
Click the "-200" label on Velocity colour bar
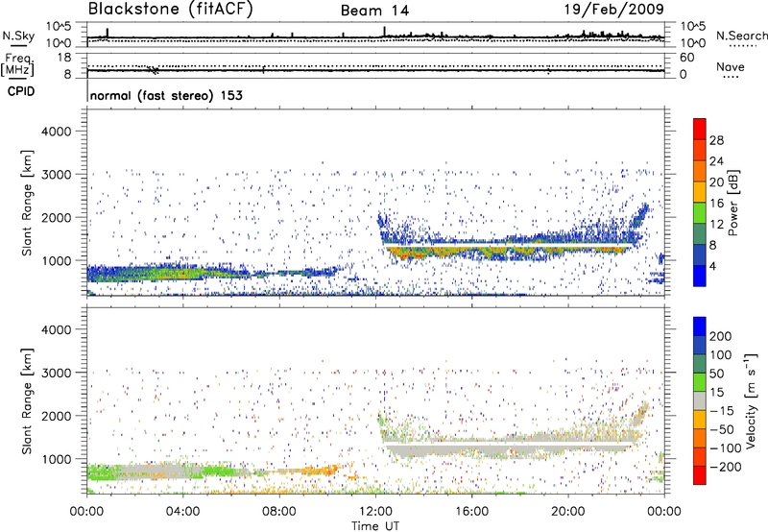725,467
